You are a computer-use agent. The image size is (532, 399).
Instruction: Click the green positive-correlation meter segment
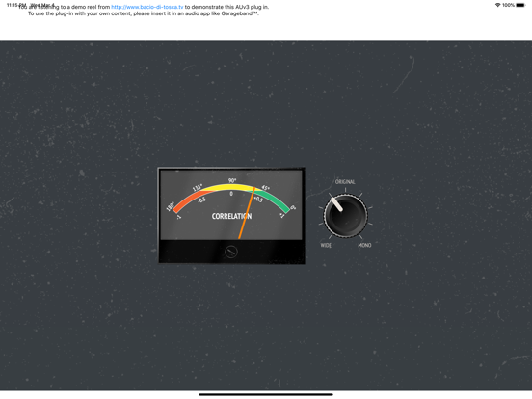pos(274,200)
